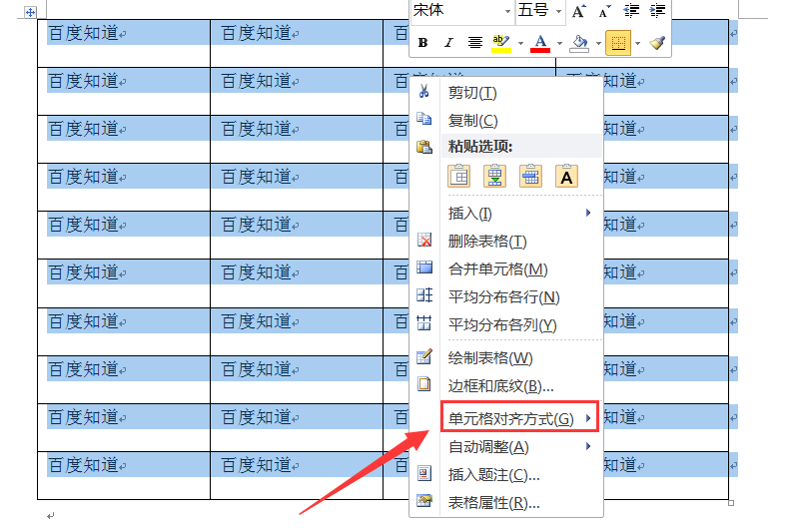799x532 pixels.
Task: Apply yellow text highlight color
Action: (501, 43)
